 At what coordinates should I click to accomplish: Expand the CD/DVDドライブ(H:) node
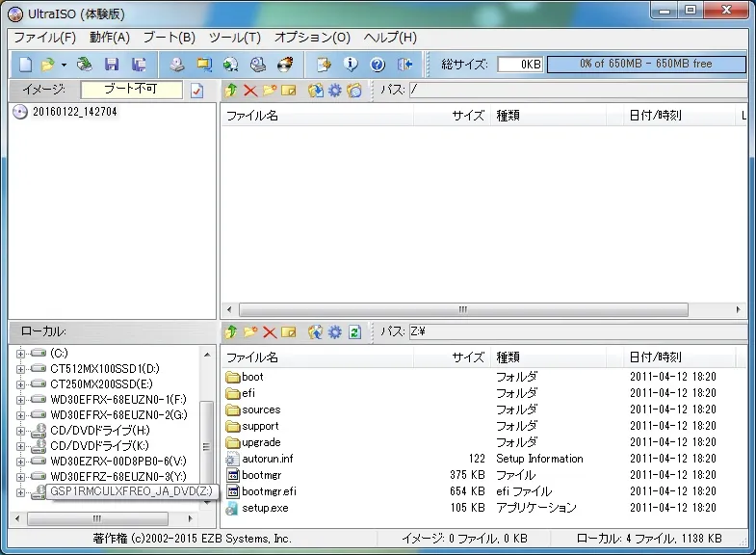pos(20,431)
